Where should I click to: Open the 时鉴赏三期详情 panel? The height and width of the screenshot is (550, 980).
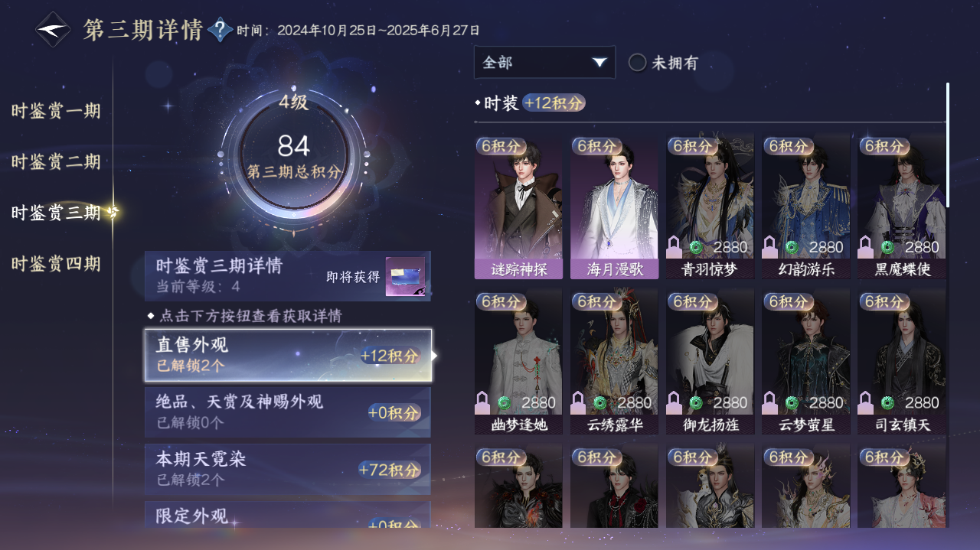click(288, 276)
